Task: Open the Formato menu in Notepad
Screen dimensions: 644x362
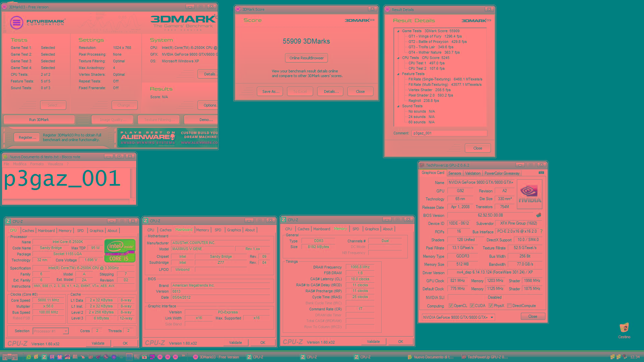Action: coord(37,164)
